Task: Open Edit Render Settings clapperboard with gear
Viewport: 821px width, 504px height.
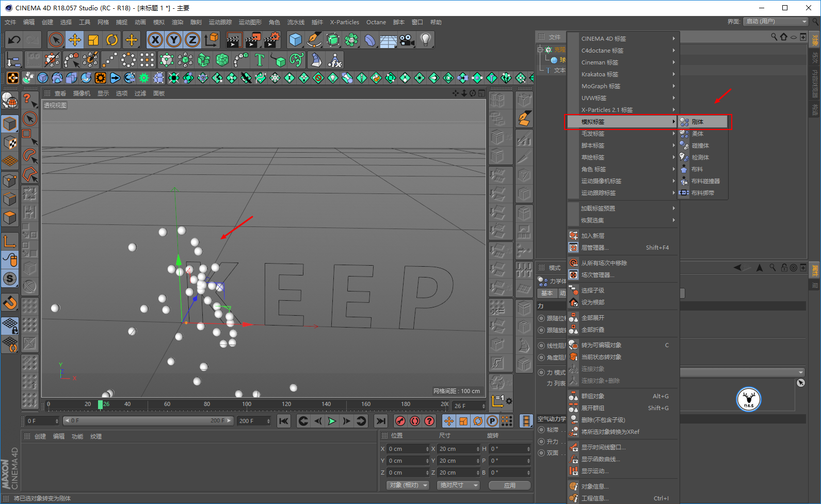Action: pos(271,40)
